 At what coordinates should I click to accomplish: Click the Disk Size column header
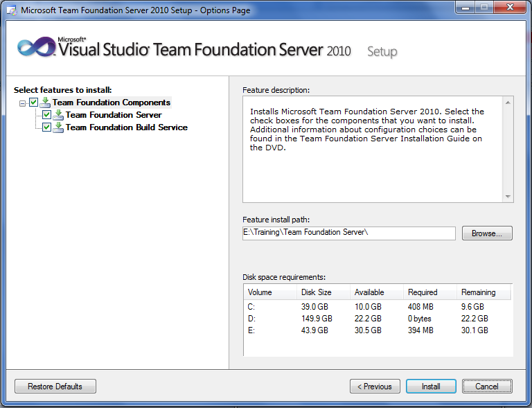click(323, 292)
